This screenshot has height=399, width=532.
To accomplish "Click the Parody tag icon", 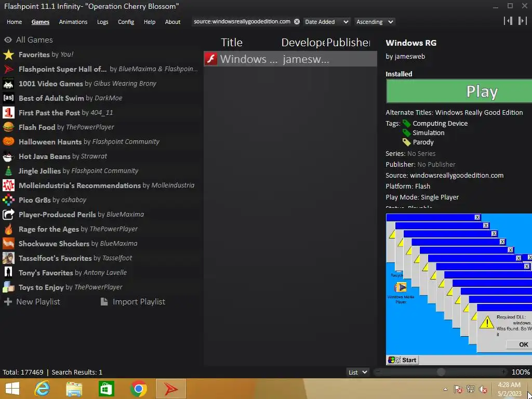I will [x=406, y=142].
